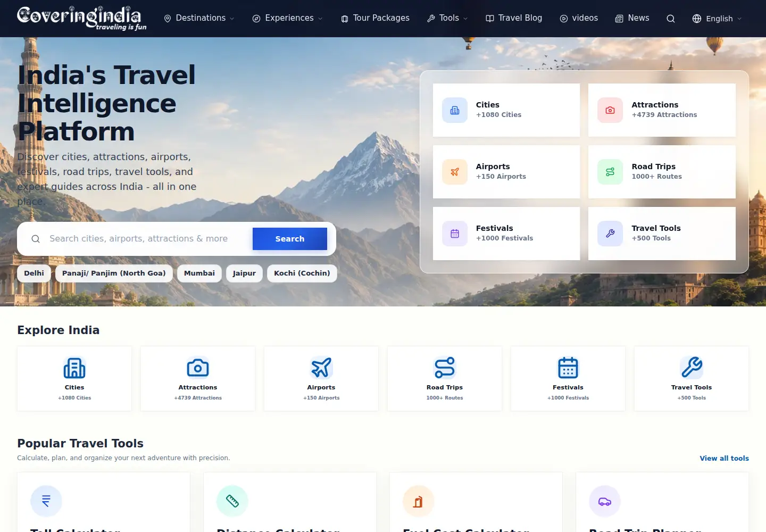Click the Covering India logo

pyautogui.click(x=81, y=18)
